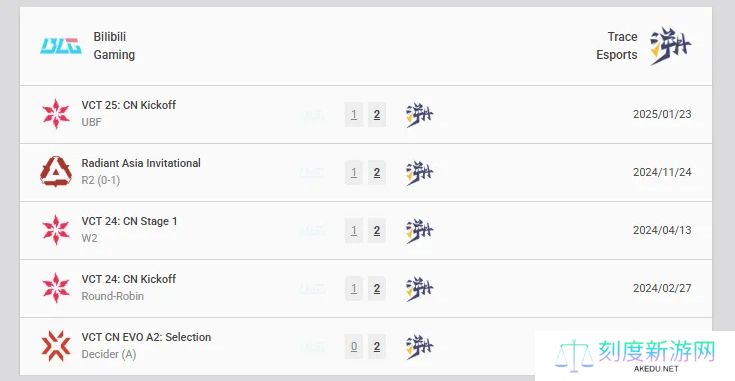Click the 0 score in the VCT CN EVO row

click(x=354, y=346)
